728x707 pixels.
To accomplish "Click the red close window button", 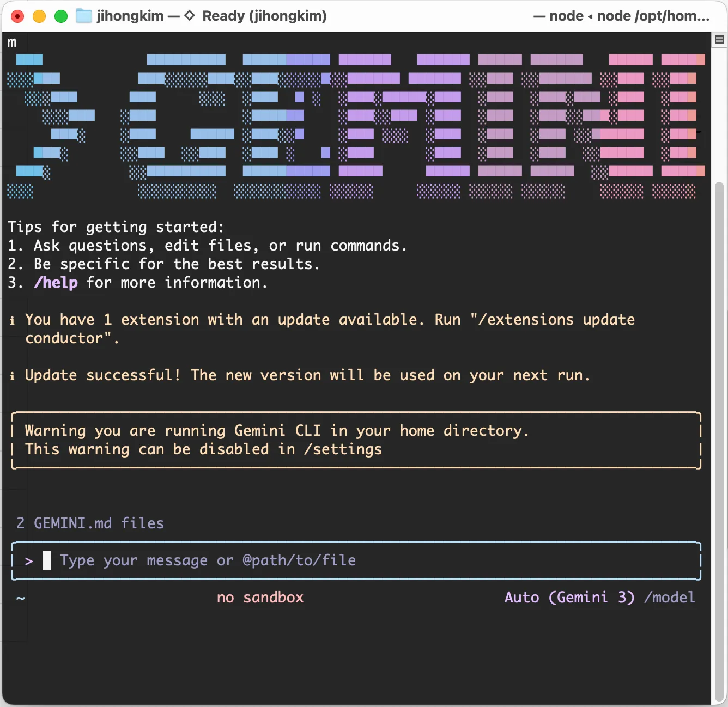I will tap(17, 16).
